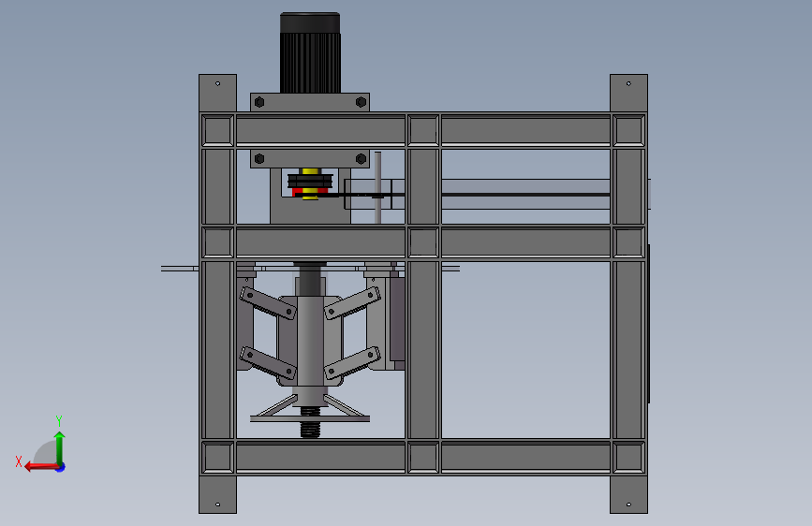The width and height of the screenshot is (812, 526).
Task: Pick the left bolt on the upper motor plate
Action: (x=259, y=102)
